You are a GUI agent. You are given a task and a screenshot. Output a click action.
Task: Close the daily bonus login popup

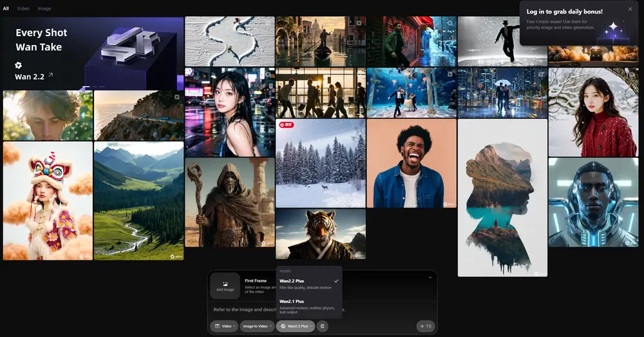[x=630, y=9]
